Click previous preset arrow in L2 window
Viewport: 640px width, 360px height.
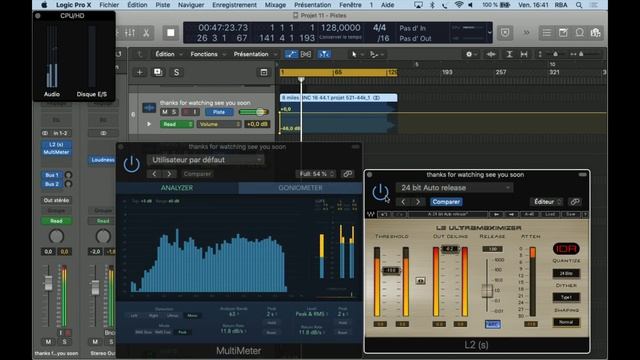403,202
